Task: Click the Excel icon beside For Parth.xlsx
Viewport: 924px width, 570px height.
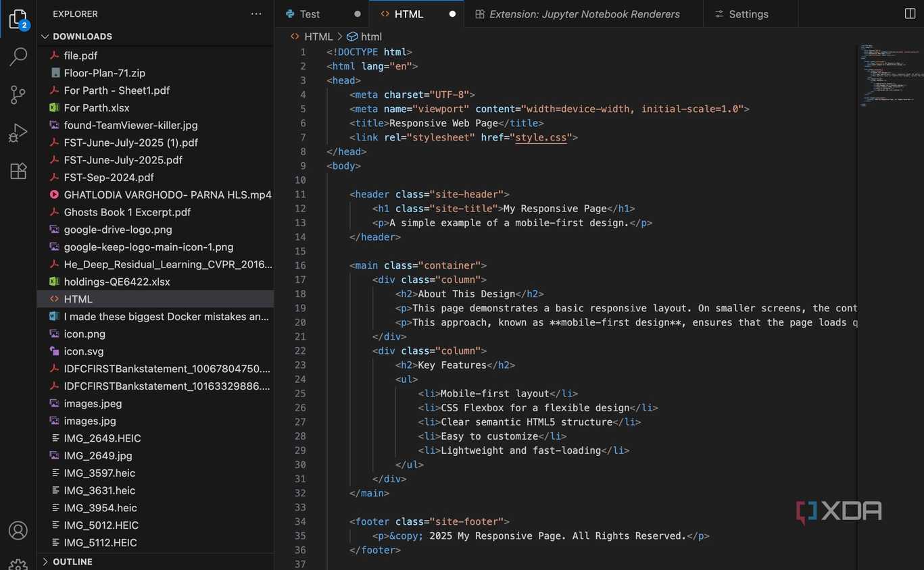Action: tap(54, 107)
